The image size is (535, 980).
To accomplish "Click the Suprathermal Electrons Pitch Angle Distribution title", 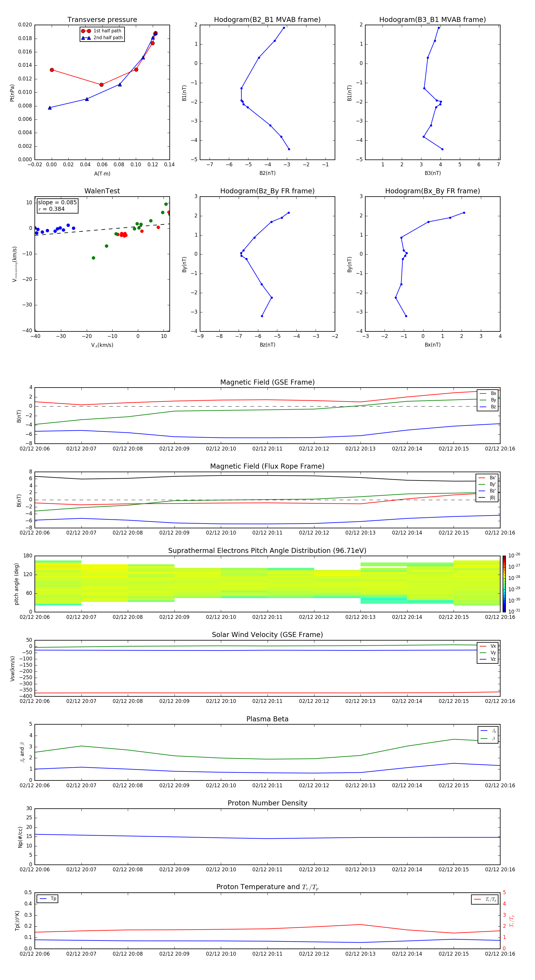I will tap(267, 551).
